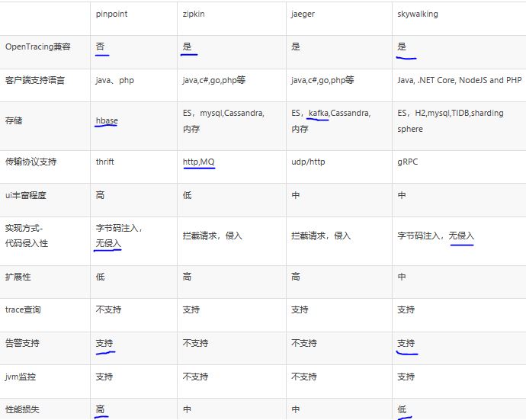Select the skywalking column header
The height and width of the screenshot is (420, 526).
pyautogui.click(x=418, y=14)
